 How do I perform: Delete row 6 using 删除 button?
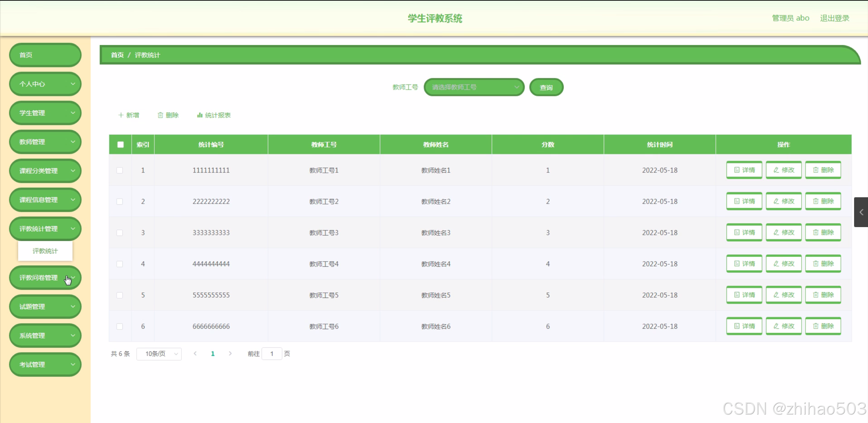click(x=823, y=326)
